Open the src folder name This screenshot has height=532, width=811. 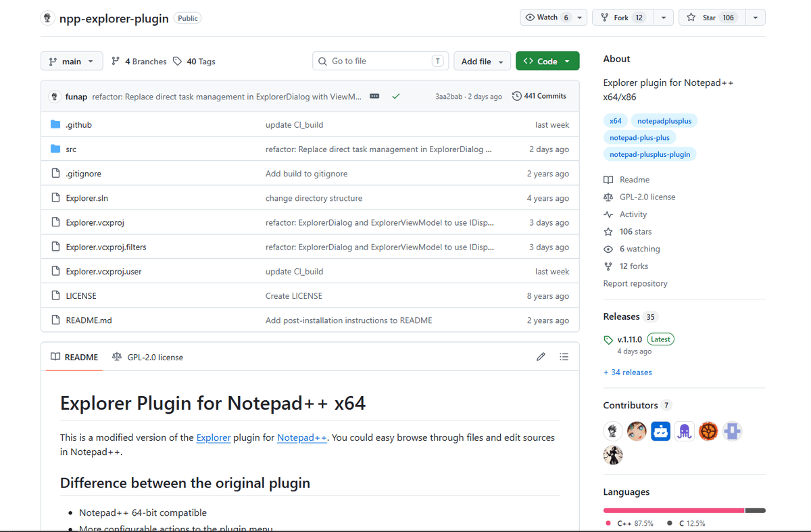[71, 149]
